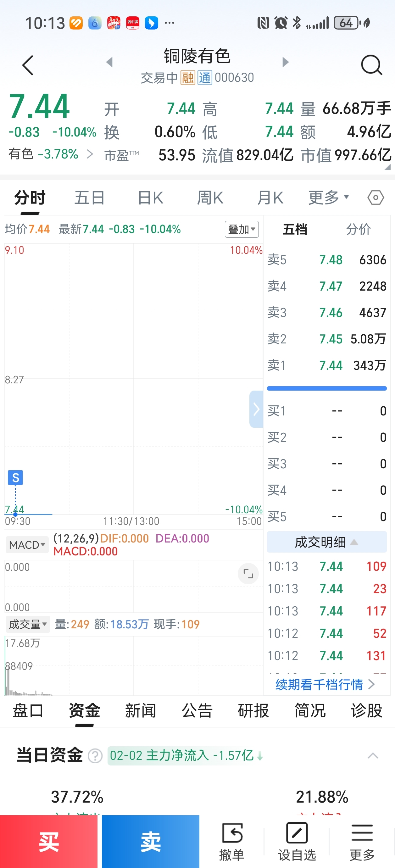Viewport: 395px width, 868px height.
Task: Select 卖3 row at 7.46
Action: (x=326, y=313)
